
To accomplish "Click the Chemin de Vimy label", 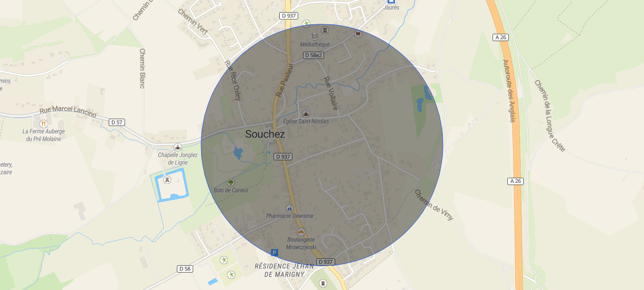I will pyautogui.click(x=434, y=205).
